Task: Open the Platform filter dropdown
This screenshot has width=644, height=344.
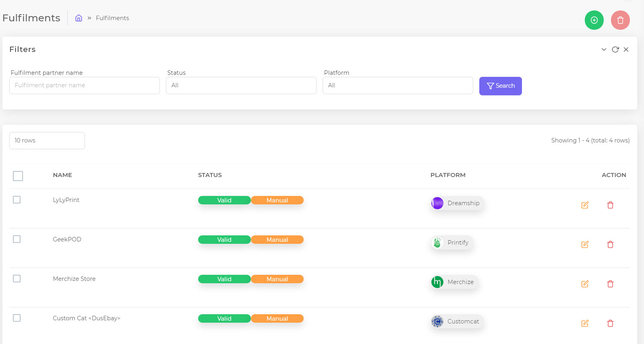Action: coord(398,85)
